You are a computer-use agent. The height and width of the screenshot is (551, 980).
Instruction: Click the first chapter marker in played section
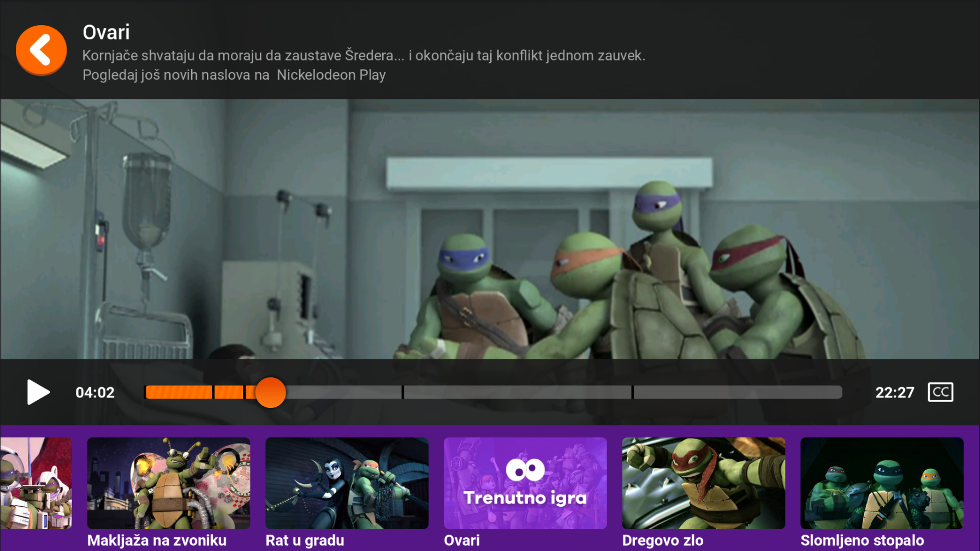(x=212, y=392)
